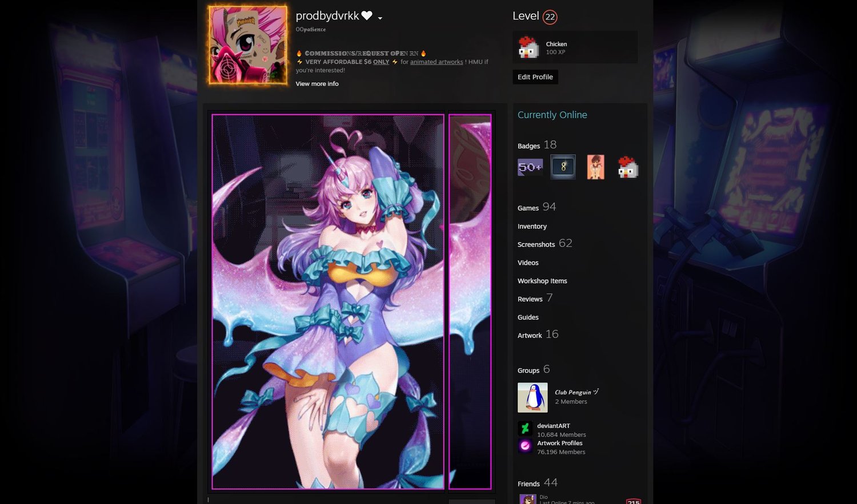Open the profile avatar image
This screenshot has height=504, width=857.
[248, 45]
